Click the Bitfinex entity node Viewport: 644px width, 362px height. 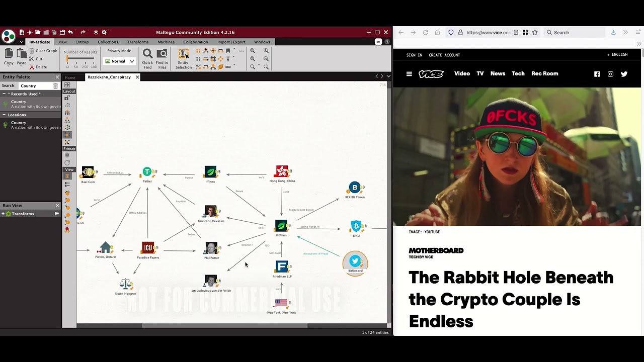click(281, 226)
